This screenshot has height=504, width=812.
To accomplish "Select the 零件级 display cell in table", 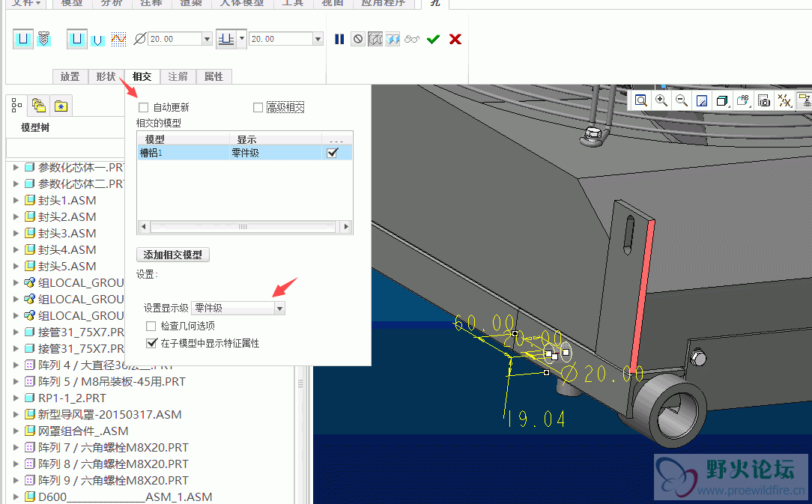I will point(276,153).
